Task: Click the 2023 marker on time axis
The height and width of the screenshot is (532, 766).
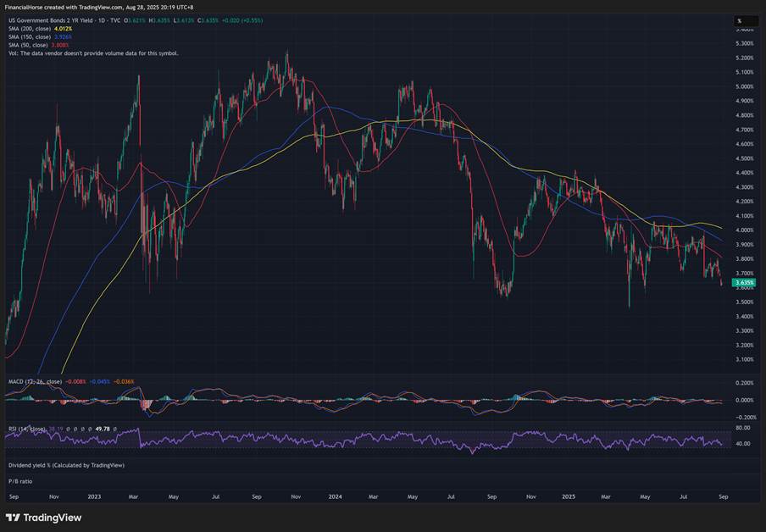Action: pyautogui.click(x=94, y=496)
